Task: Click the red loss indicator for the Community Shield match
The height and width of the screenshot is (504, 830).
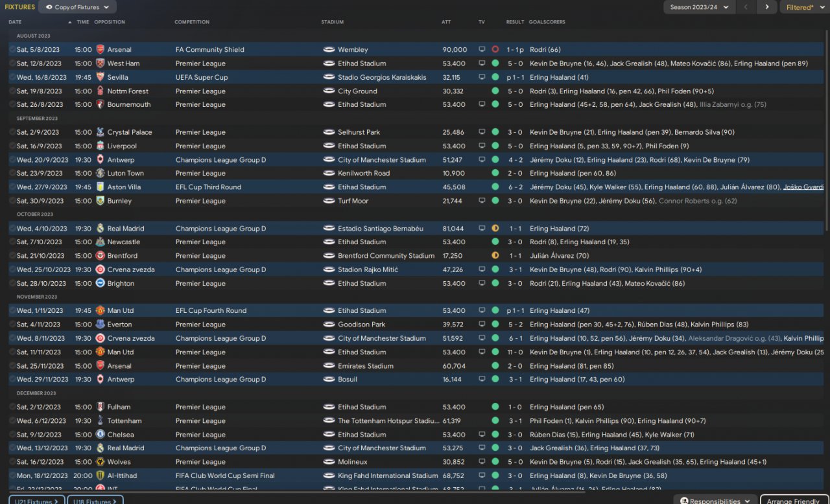Action: pyautogui.click(x=495, y=49)
